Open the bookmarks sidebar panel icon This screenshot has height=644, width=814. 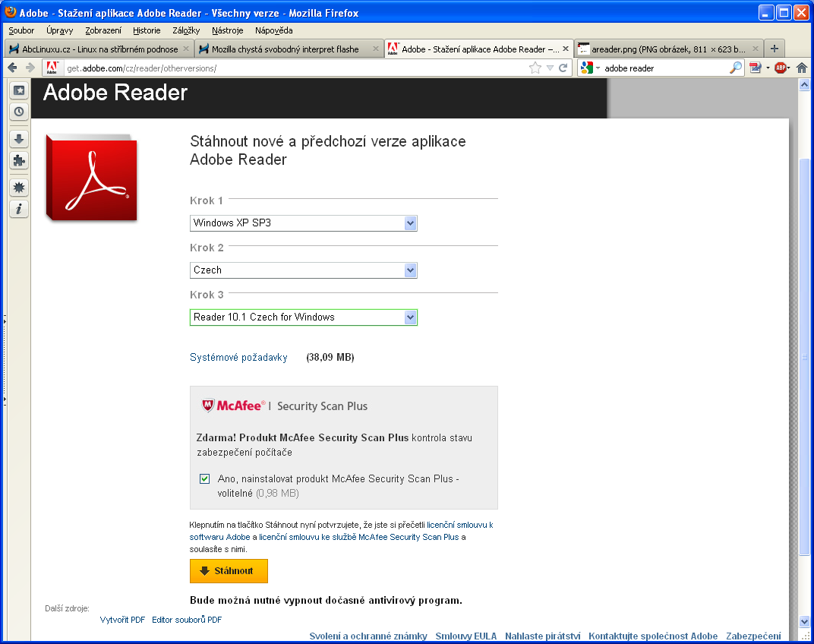point(19,90)
